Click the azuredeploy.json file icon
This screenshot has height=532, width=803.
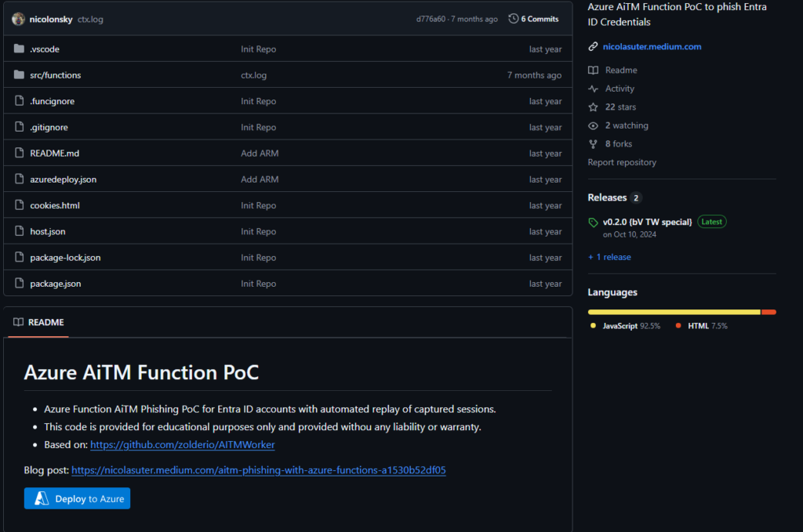tap(20, 179)
